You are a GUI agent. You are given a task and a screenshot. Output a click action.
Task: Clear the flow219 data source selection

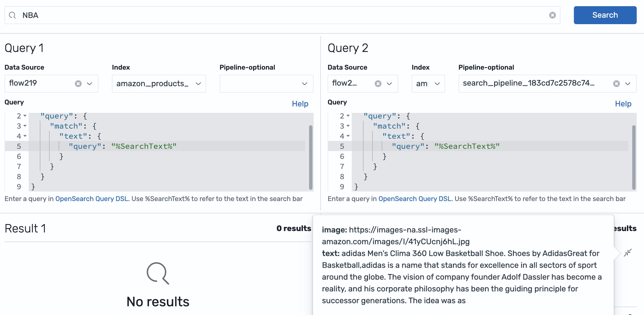[x=78, y=84]
